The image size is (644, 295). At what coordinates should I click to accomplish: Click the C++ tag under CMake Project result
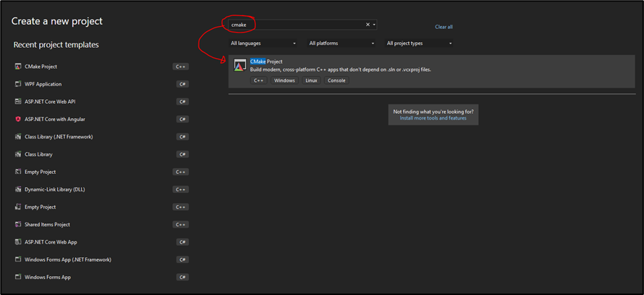pyautogui.click(x=258, y=80)
